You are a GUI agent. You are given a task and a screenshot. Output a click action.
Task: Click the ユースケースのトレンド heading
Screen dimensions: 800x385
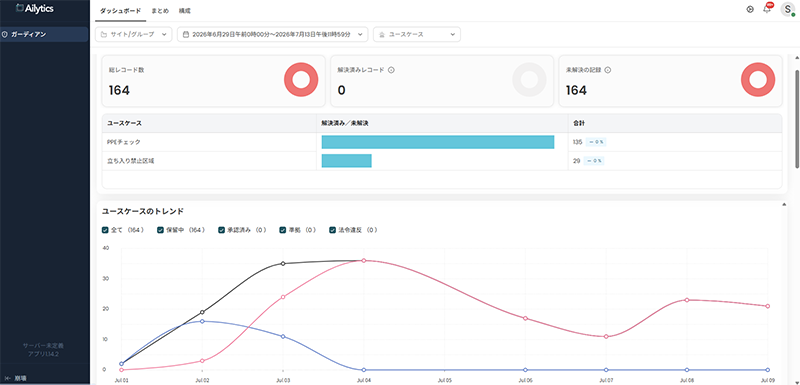click(x=143, y=211)
